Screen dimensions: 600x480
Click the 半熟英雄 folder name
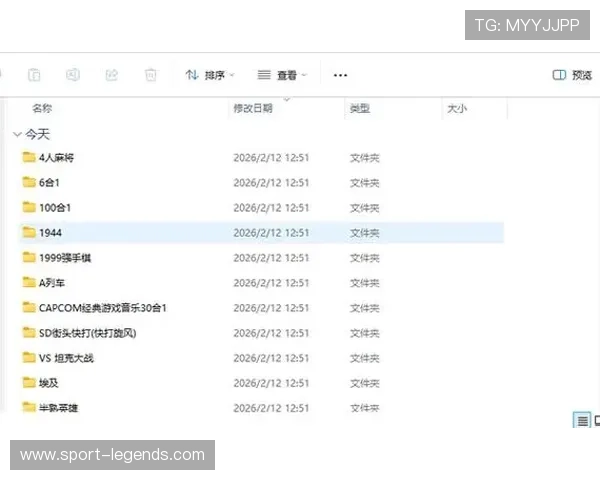point(58,408)
